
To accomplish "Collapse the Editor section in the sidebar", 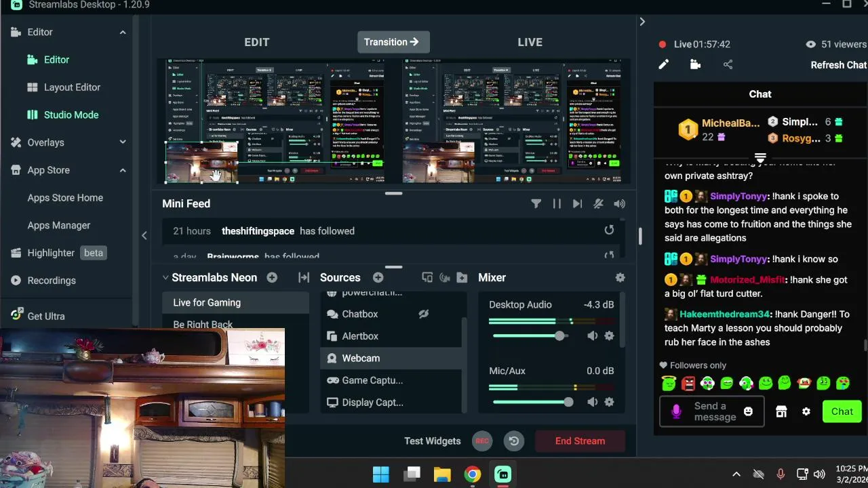I will 123,32.
